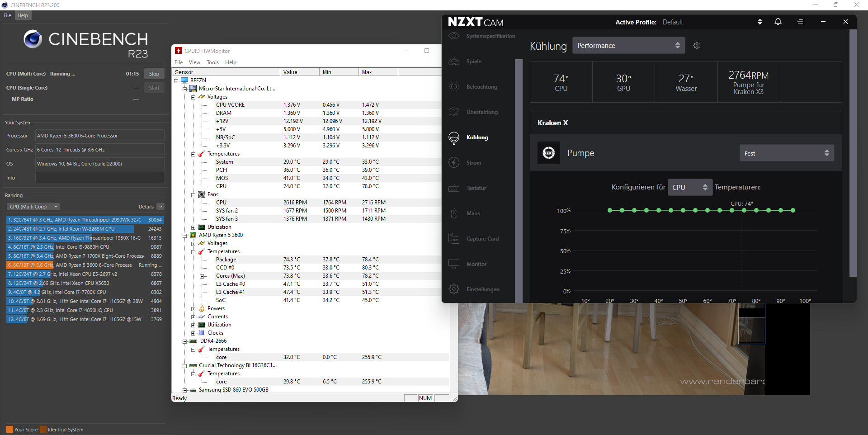
Task: Select the Intel Xeon W-3265M ranking row
Action: pyautogui.click(x=85, y=229)
